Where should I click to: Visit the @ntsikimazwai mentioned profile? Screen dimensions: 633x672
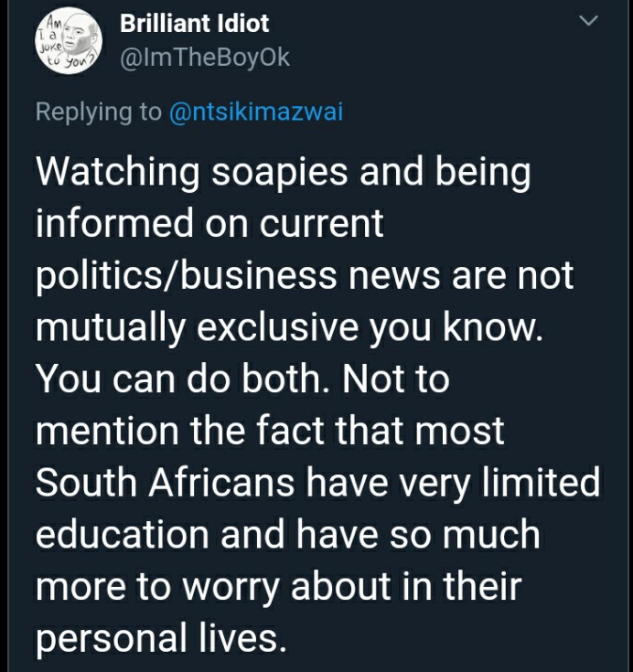click(256, 112)
